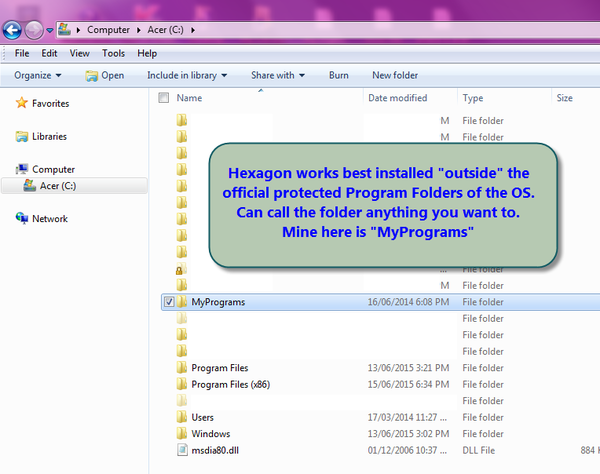The height and width of the screenshot is (474, 600).
Task: Sort by the Size column header
Action: coord(564,98)
